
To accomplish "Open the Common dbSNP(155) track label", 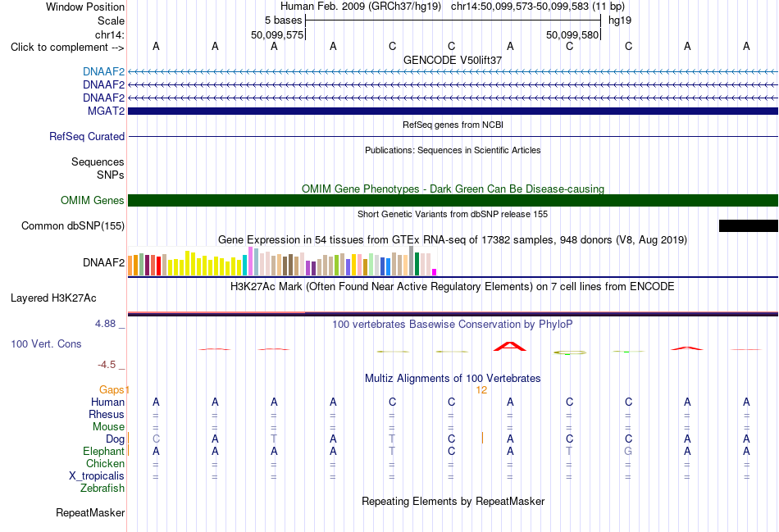I will (72, 225).
